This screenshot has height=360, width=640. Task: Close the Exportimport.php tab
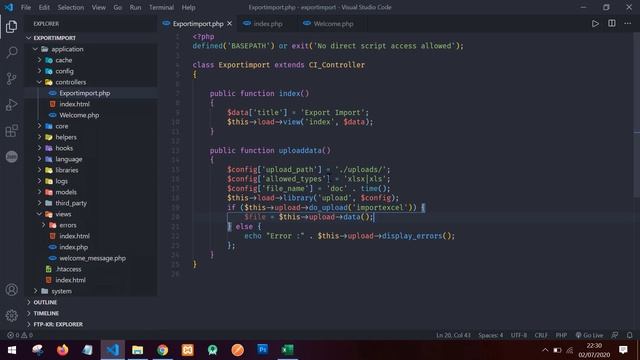pos(229,24)
